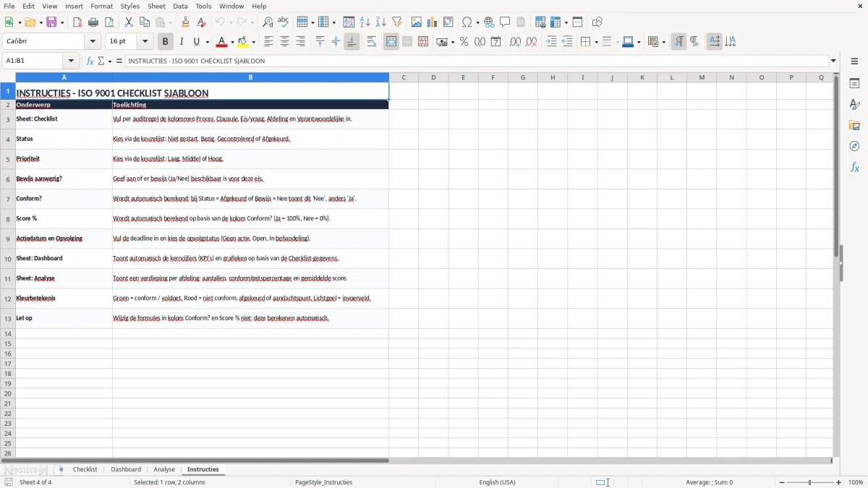Open the conditional formatting dropdown arrow
The width and height of the screenshot is (868, 488).
(x=663, y=42)
